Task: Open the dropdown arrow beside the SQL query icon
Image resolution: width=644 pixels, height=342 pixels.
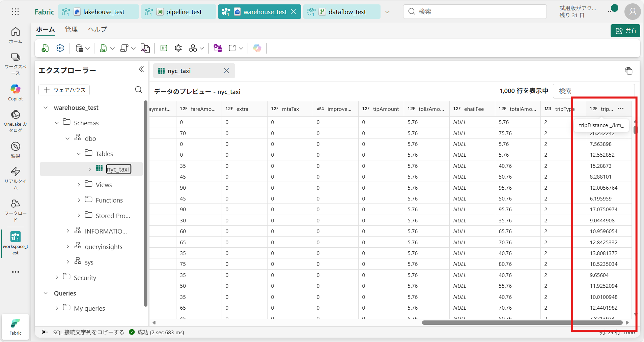Action: pyautogui.click(x=113, y=48)
